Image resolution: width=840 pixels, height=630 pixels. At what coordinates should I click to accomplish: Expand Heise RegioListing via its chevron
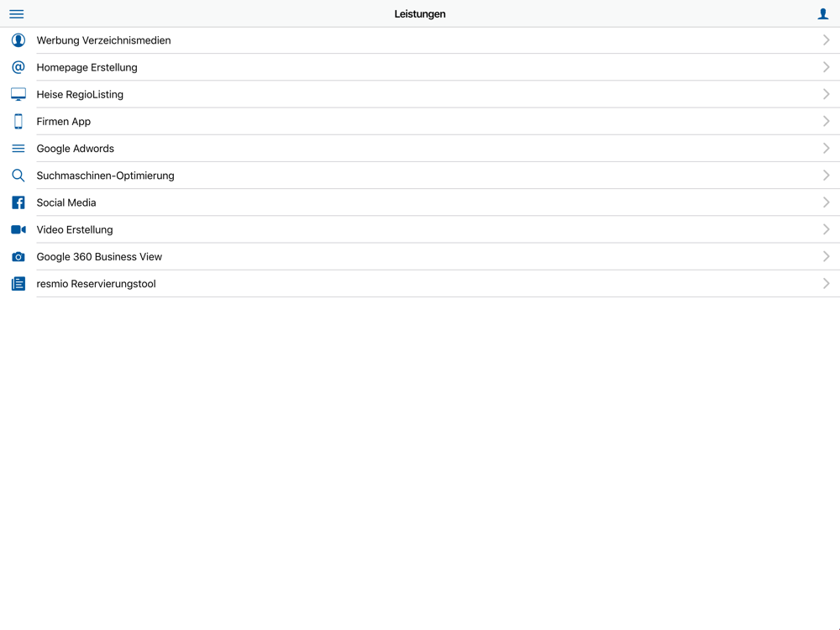tap(826, 94)
